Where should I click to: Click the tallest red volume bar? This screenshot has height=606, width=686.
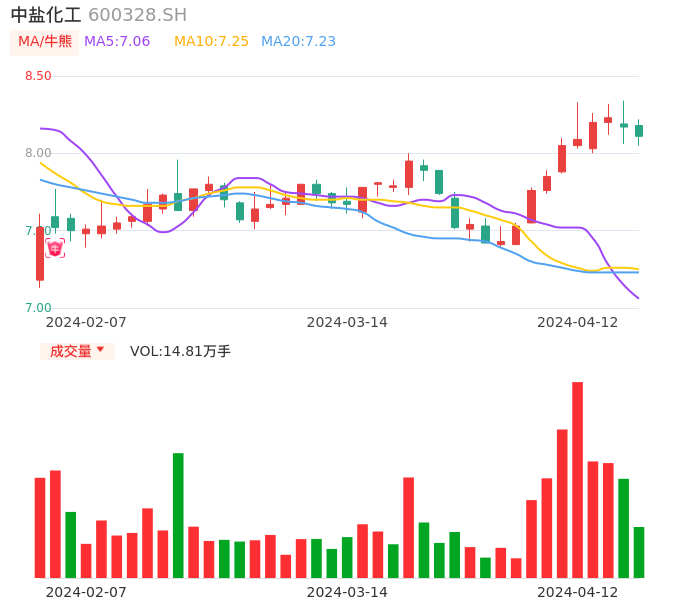point(577,480)
